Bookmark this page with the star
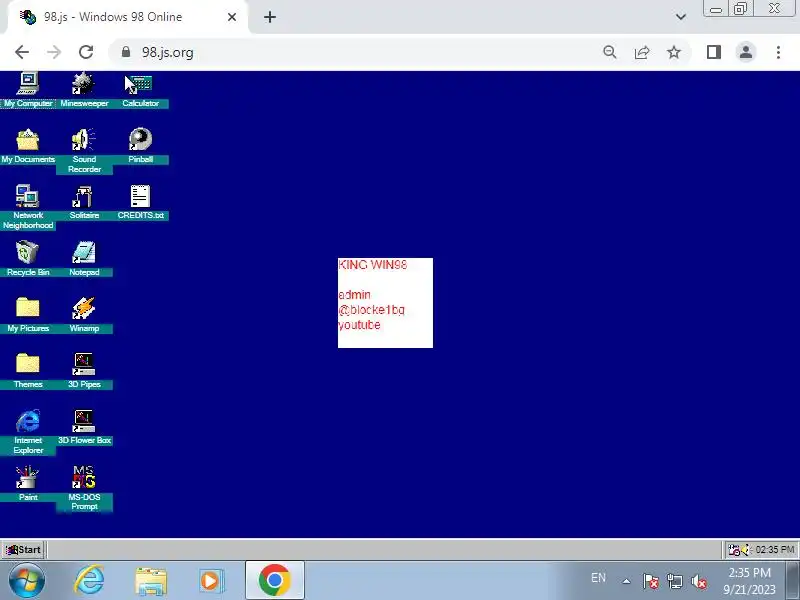800x600 pixels. (674, 52)
